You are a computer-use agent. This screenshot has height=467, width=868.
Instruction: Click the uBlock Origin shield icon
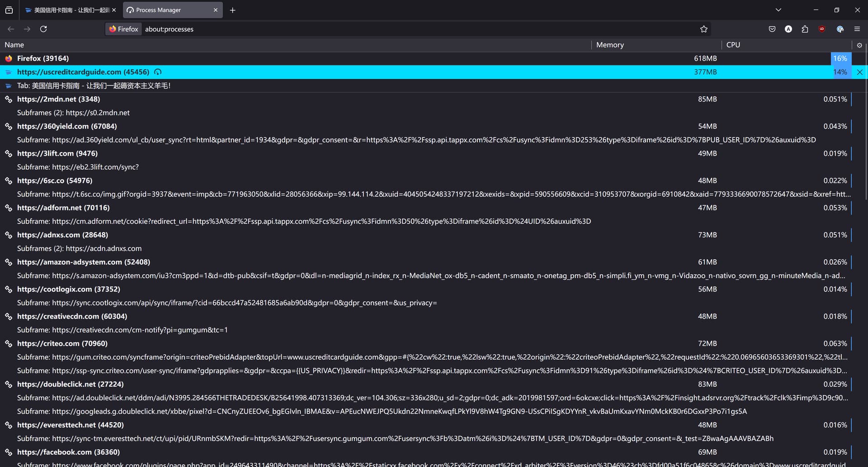(822, 29)
